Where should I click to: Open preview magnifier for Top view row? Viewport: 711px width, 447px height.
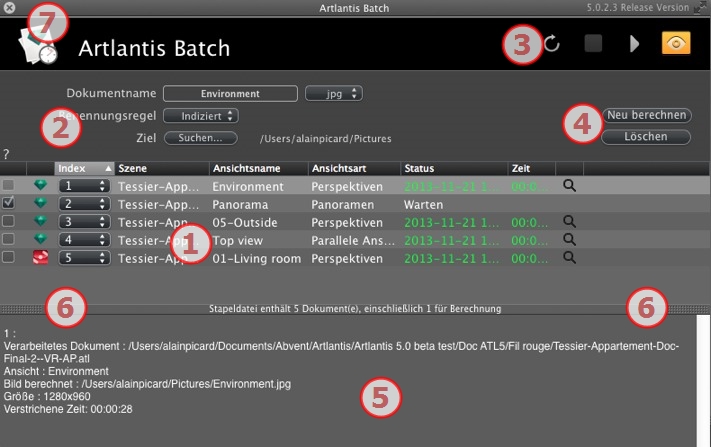click(x=570, y=239)
